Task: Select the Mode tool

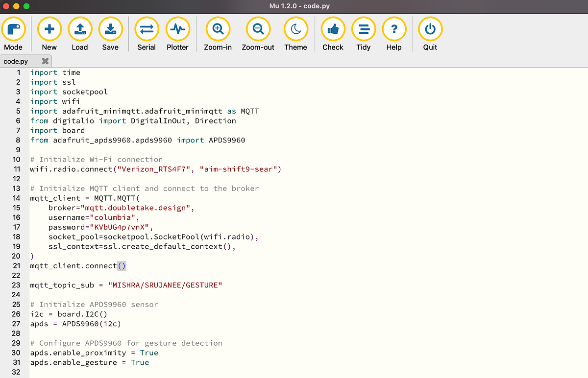Action: tap(14, 29)
